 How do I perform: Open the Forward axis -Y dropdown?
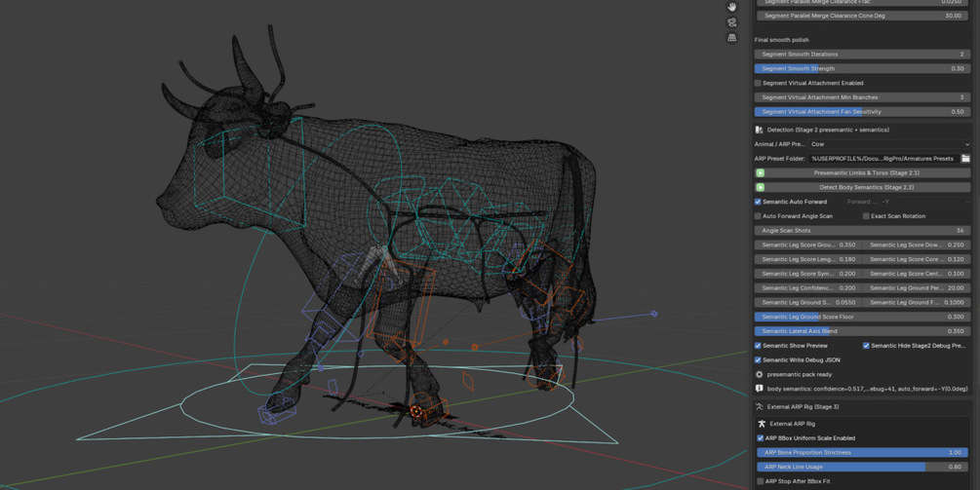(924, 202)
